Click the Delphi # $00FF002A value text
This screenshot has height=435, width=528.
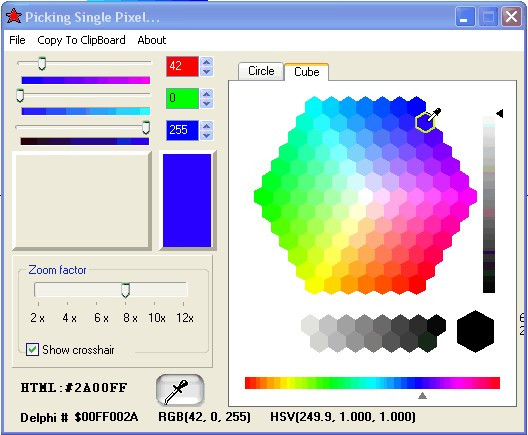[x=79, y=417]
